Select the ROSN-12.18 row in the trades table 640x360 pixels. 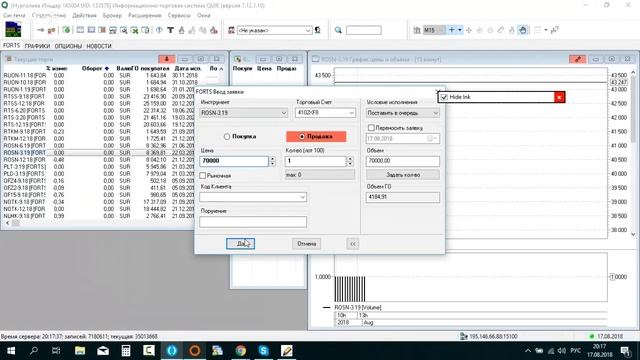98,160
